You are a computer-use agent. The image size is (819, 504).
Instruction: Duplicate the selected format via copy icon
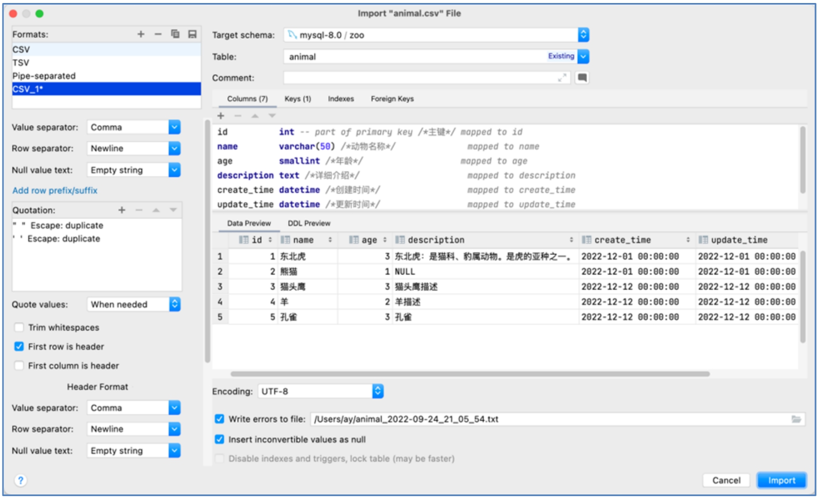(x=175, y=34)
